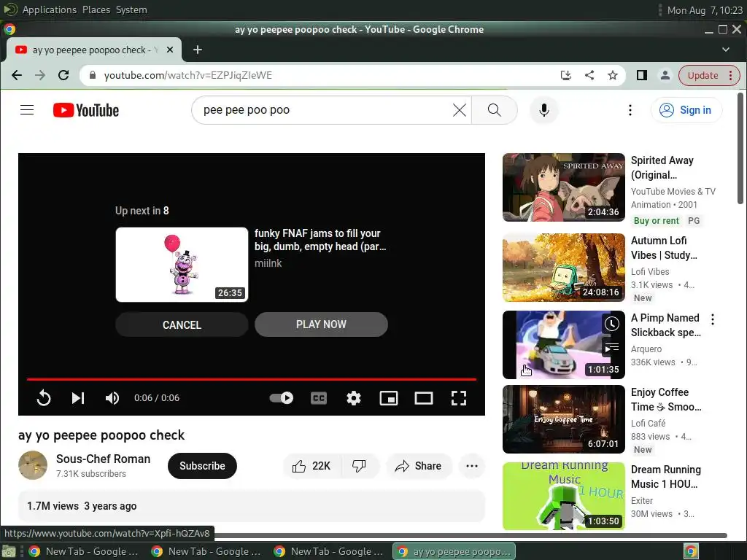The width and height of the screenshot is (747, 560).
Task: Switch to first New Tab taskbar window
Action: click(85, 551)
